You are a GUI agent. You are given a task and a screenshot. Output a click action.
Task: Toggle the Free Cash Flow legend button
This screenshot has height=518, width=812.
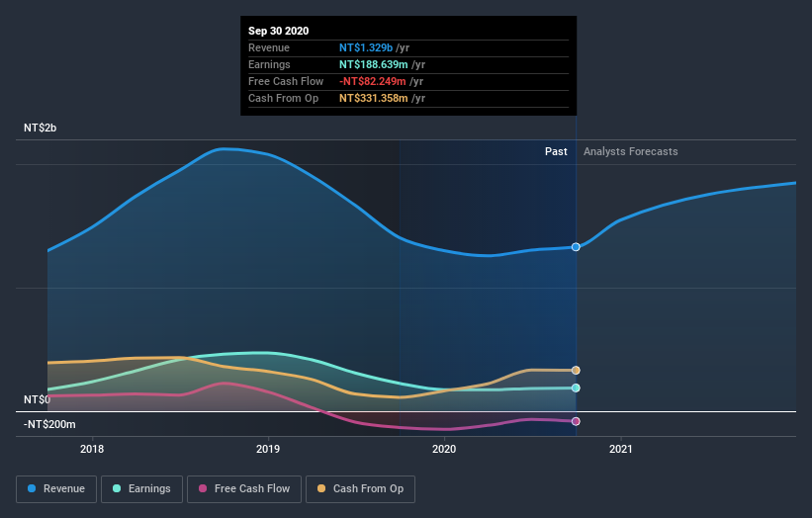point(244,489)
